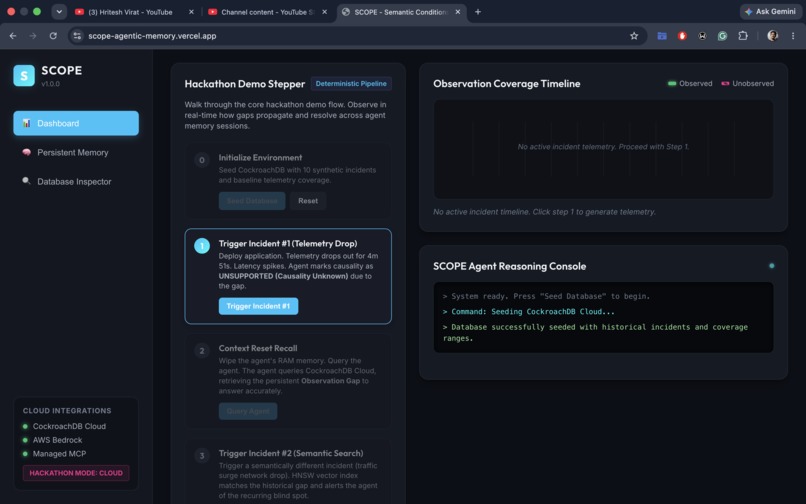
Task: Open the Dashboard sidebar item
Action: 76,123
